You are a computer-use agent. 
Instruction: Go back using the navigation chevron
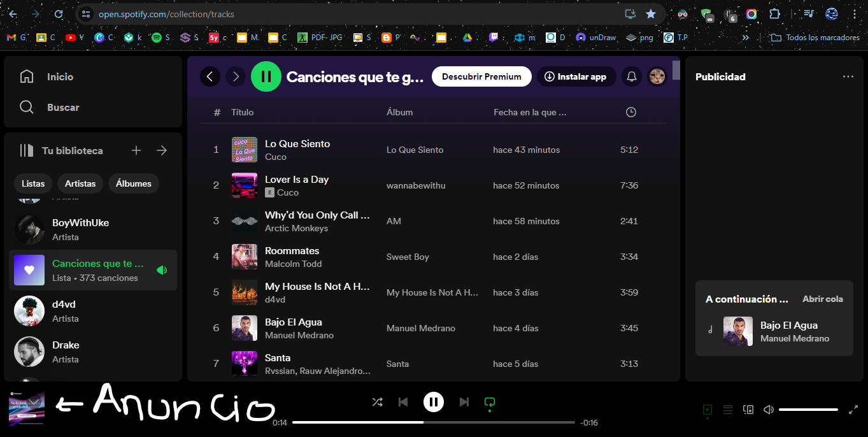[210, 76]
